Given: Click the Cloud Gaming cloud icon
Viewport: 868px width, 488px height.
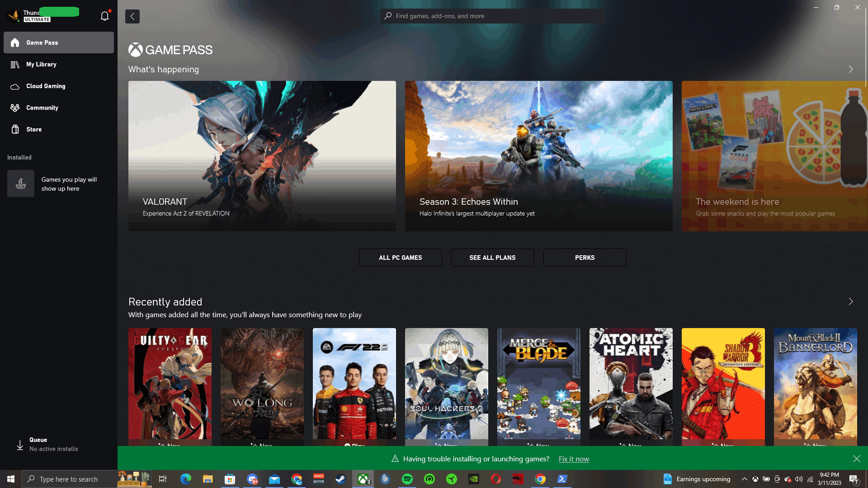Looking at the screenshot, I should (x=15, y=86).
